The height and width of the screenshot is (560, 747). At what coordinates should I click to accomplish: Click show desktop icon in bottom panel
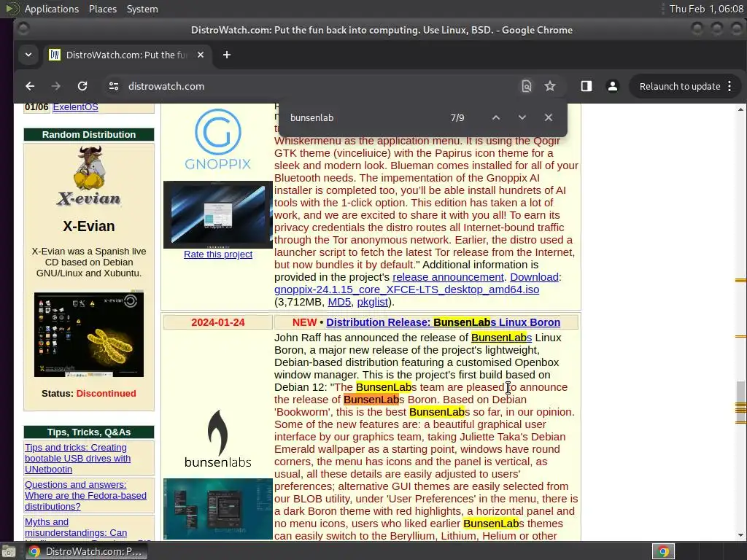coord(8,551)
